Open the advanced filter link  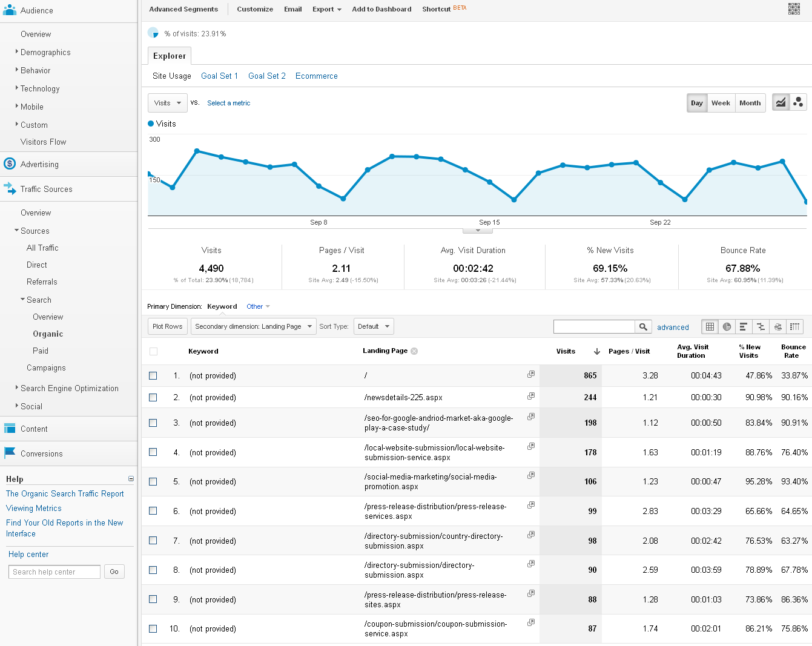pos(673,328)
